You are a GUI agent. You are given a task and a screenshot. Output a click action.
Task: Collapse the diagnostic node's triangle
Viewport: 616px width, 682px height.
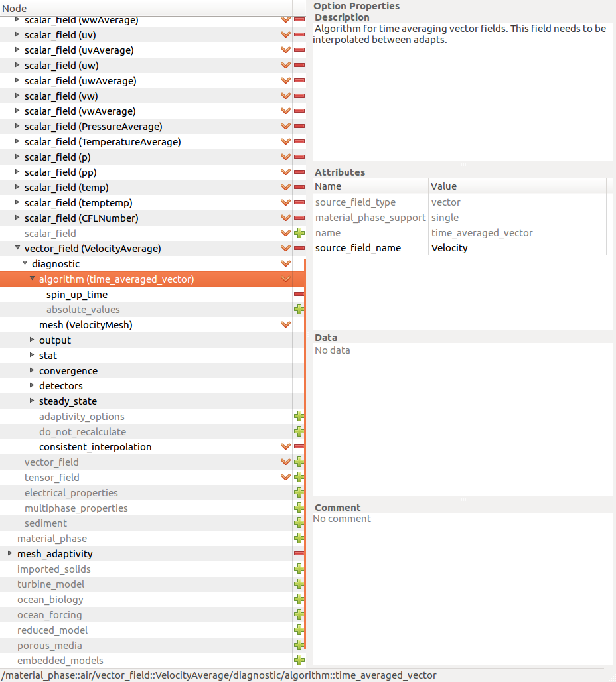click(x=25, y=263)
